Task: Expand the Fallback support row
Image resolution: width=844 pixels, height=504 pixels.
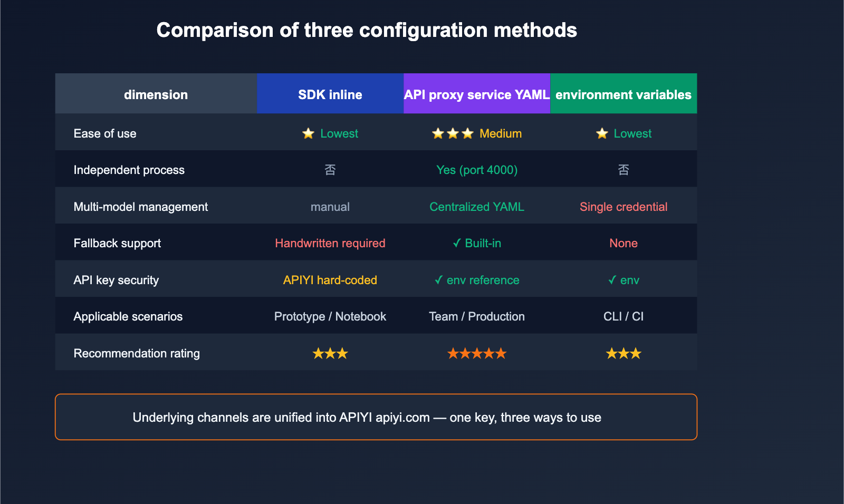Action: click(117, 243)
